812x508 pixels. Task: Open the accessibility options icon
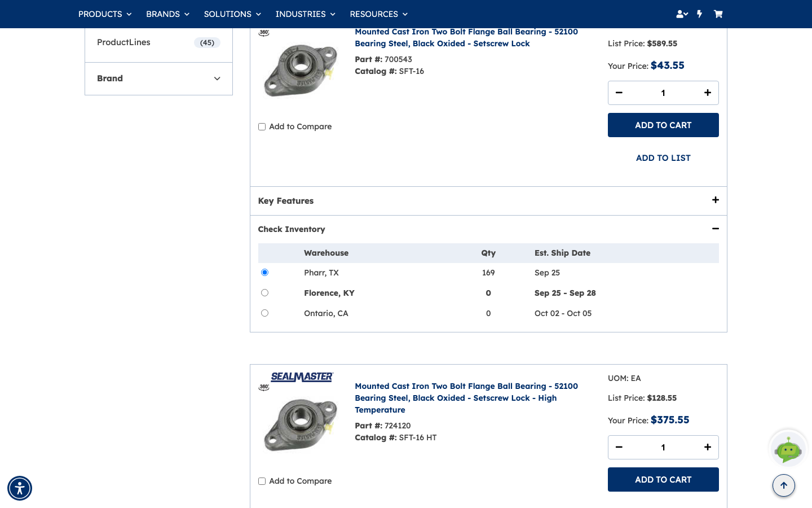click(x=20, y=488)
